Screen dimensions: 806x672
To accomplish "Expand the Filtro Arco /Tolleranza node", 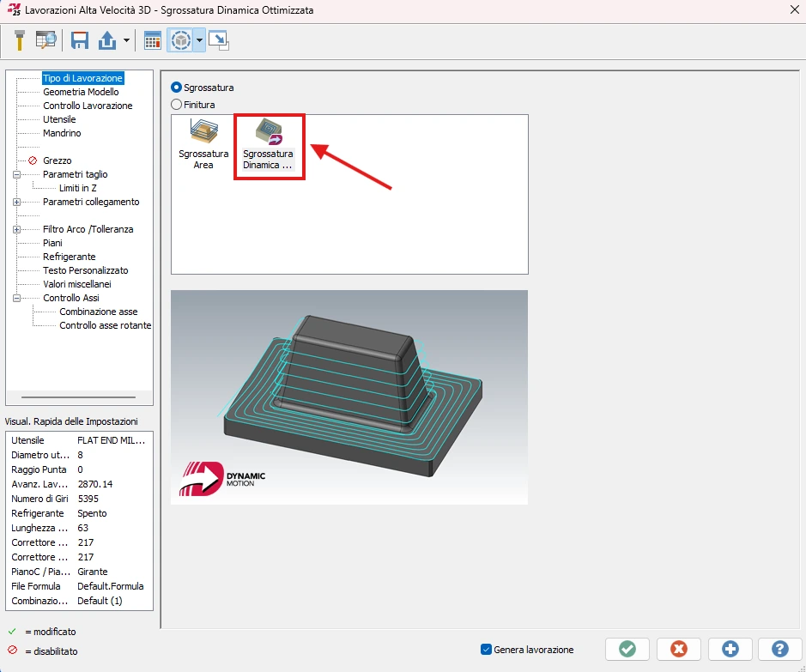I will click(x=16, y=229).
